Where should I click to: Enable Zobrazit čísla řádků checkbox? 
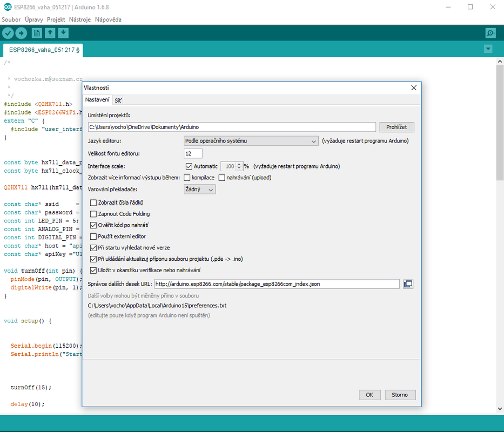coord(93,203)
